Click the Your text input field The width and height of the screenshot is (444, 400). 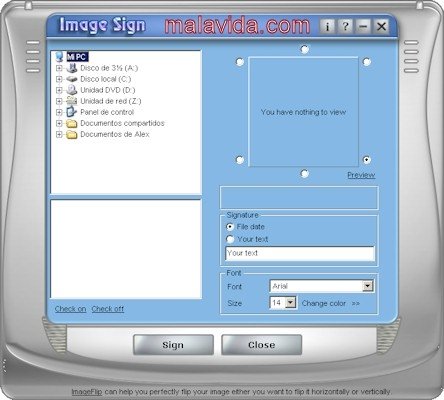300,253
